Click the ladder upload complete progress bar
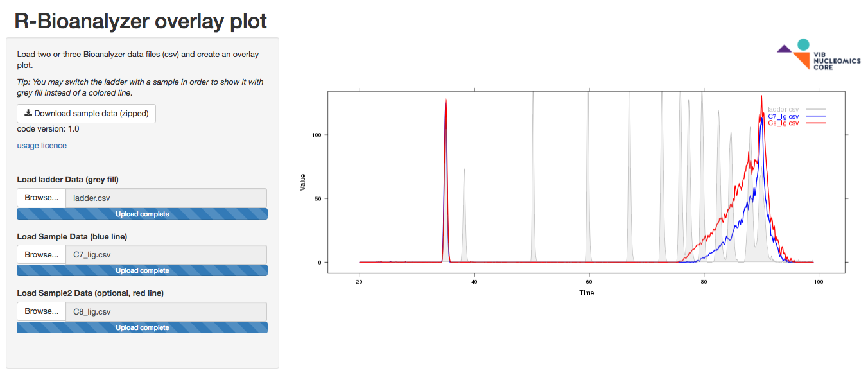 coord(143,214)
